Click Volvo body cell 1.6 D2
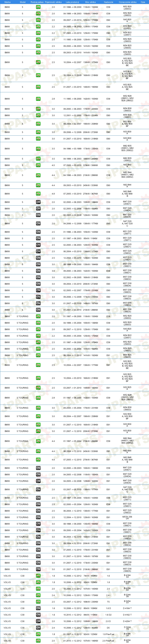 [108, 615]
